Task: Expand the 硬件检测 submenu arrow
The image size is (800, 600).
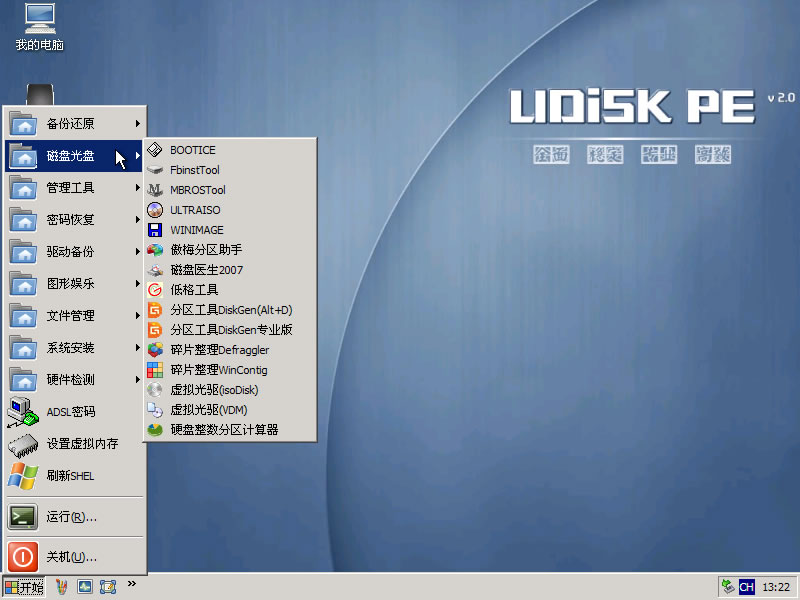Action: [138, 380]
